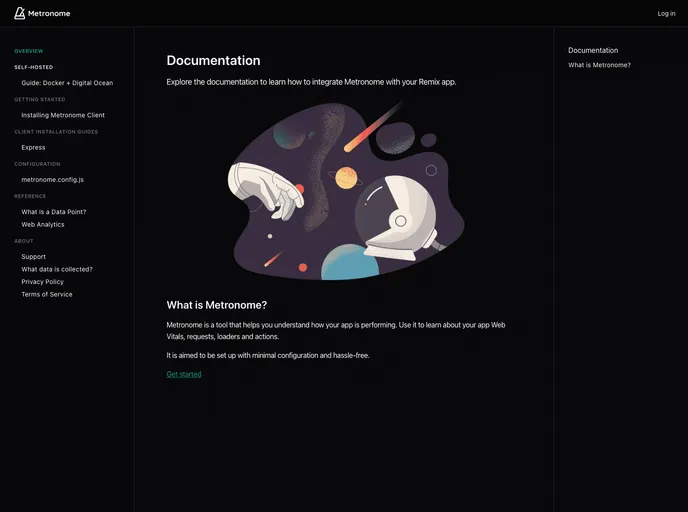Open What is a Data Point? reference
The height and width of the screenshot is (512, 688).
click(x=54, y=212)
